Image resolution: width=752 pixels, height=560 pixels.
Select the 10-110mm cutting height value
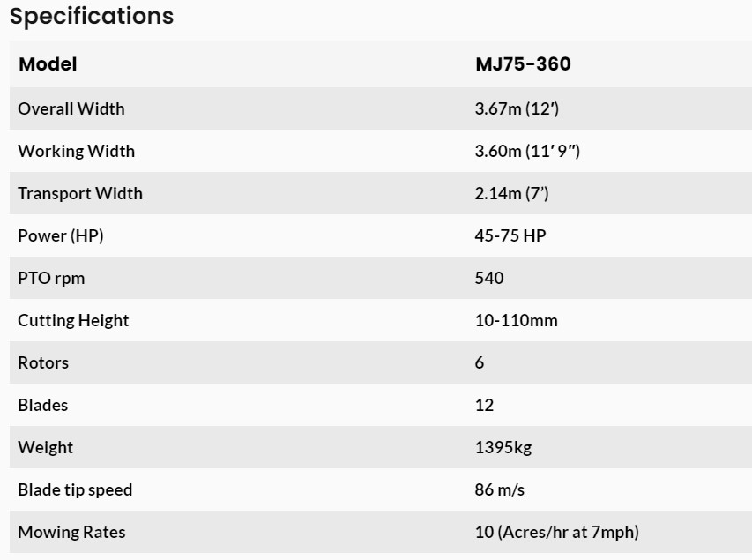tap(516, 320)
